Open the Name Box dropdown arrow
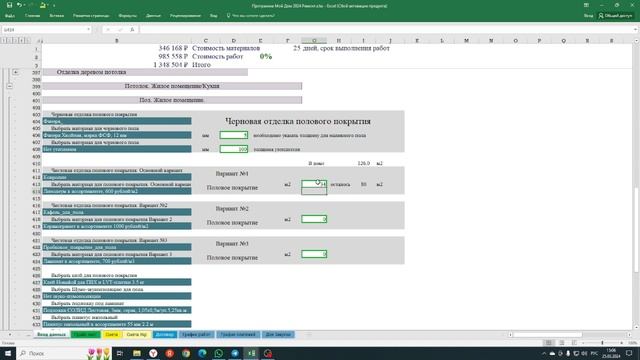This screenshot has width=640, height=360. tap(89, 29)
